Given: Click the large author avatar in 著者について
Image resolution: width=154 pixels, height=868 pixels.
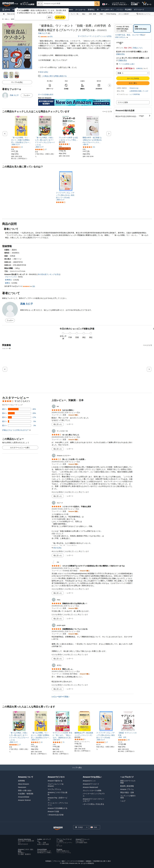Looking at the screenshot, I should pos(10,310).
